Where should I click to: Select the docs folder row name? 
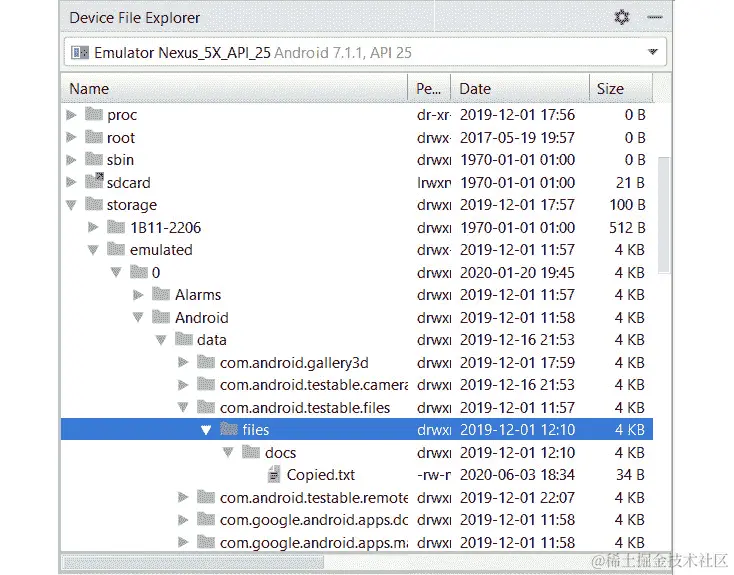pos(280,453)
